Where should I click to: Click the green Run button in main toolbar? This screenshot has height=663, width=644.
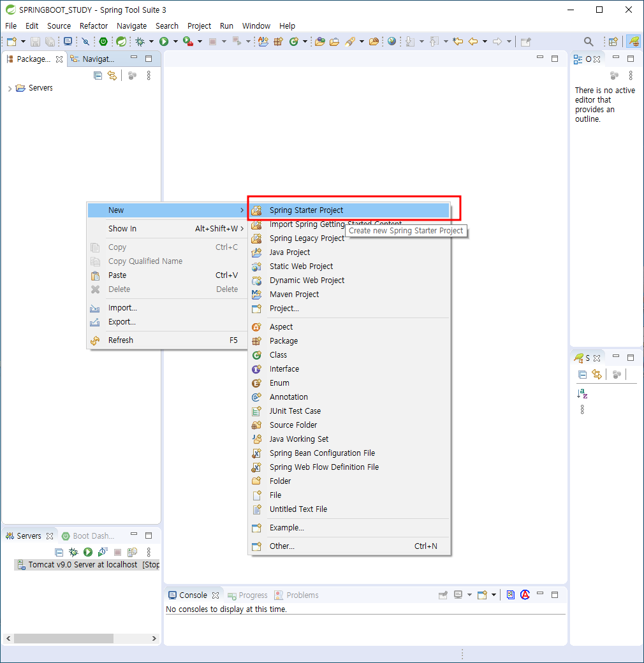click(x=164, y=41)
